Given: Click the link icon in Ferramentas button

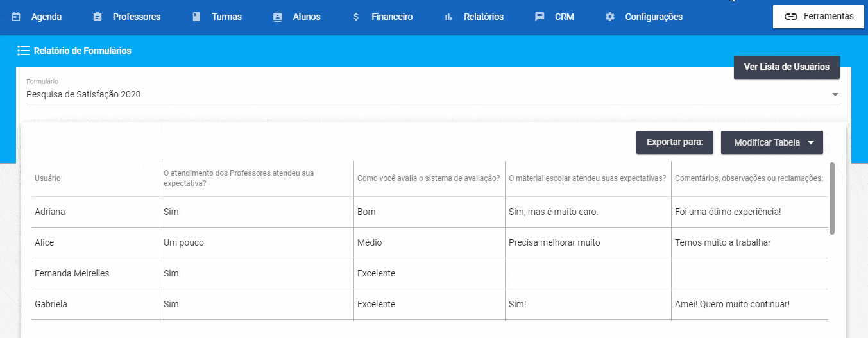Looking at the screenshot, I should [x=791, y=17].
